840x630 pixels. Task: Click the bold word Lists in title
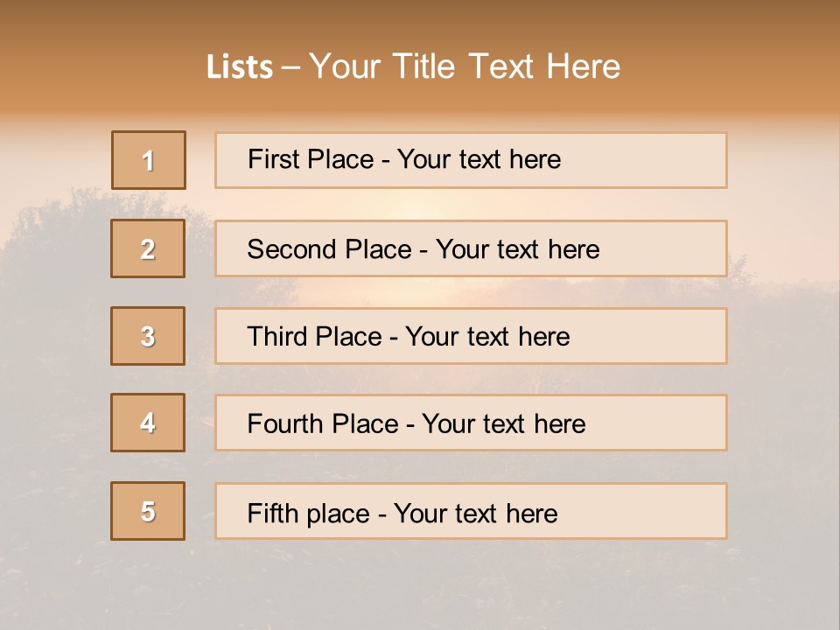click(x=240, y=67)
